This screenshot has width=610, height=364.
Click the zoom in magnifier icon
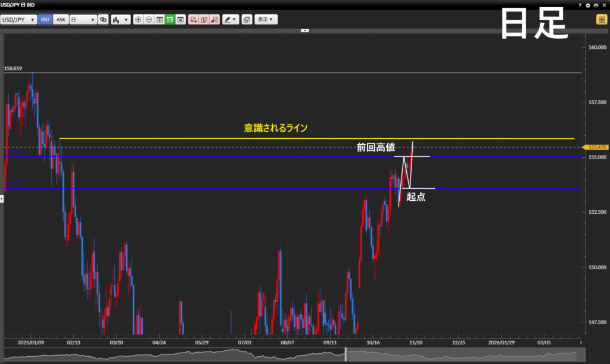138,20
